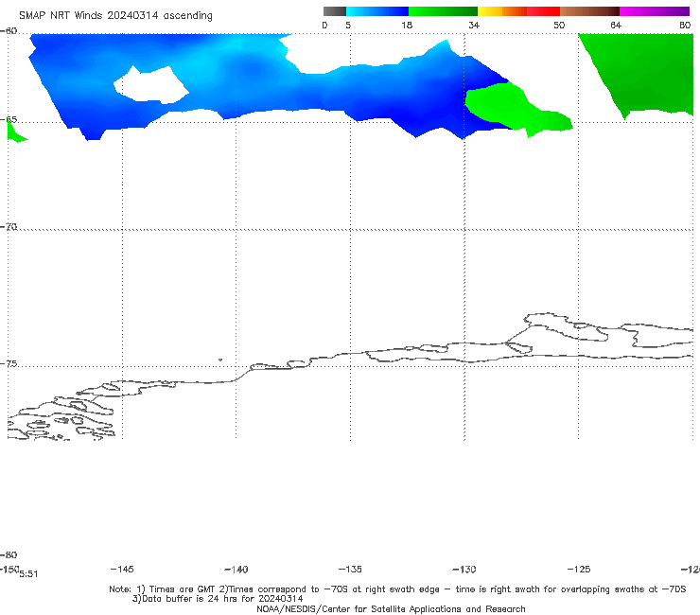Click the -70 latitude axis label
Viewport: 700px width, 615px height.
click(x=9, y=227)
